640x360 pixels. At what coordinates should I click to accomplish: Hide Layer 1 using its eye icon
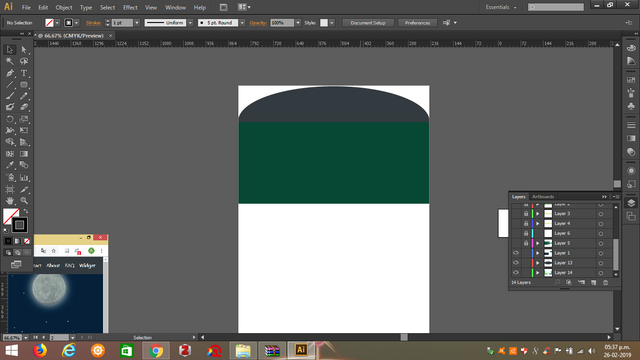point(516,253)
